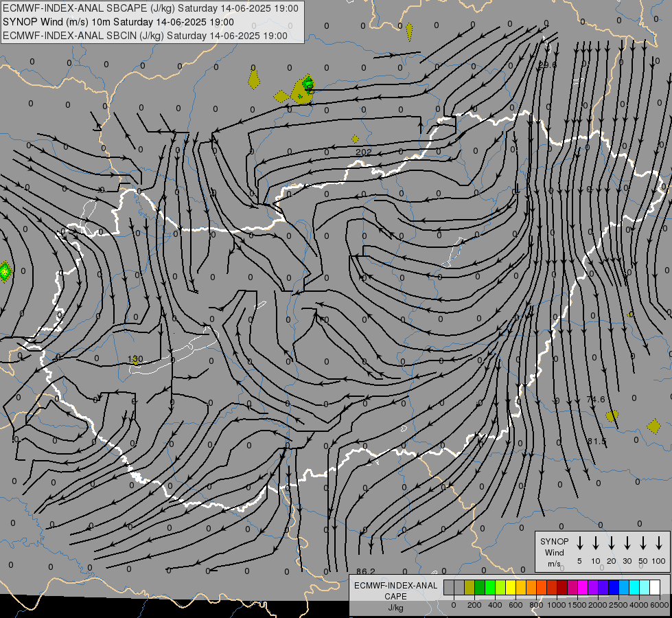Screen dimensions: 672x618
Task: Click the bright magenta swatch in CAPE legend
Action: [583, 587]
